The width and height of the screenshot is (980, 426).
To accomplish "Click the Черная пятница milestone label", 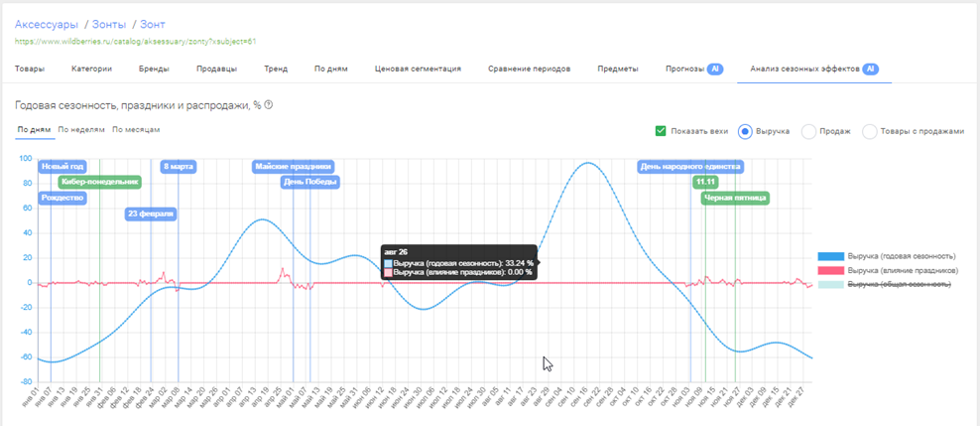I will tap(736, 198).
